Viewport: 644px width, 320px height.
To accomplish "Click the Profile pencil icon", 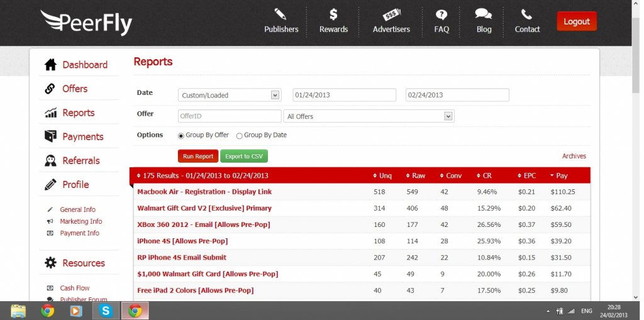I will (50, 184).
